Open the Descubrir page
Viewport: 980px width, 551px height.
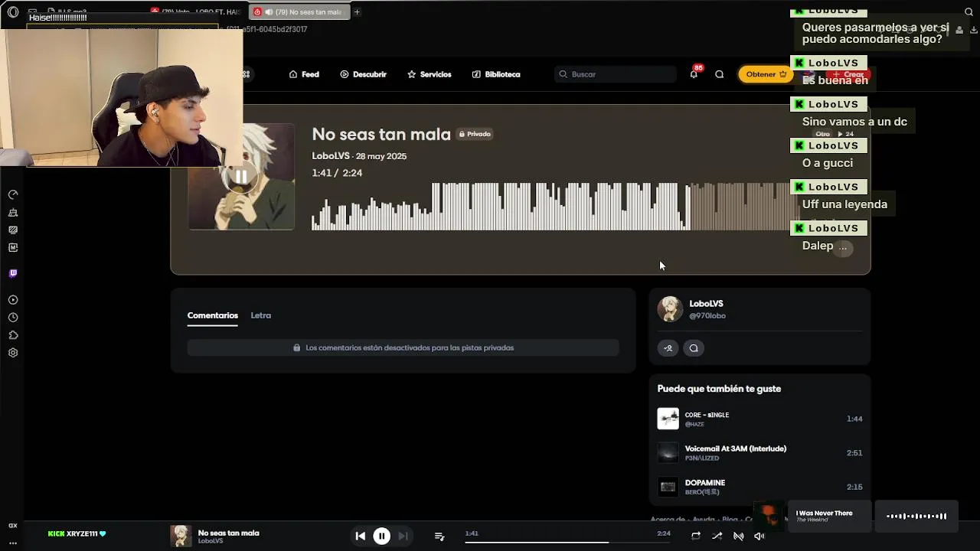click(x=363, y=74)
